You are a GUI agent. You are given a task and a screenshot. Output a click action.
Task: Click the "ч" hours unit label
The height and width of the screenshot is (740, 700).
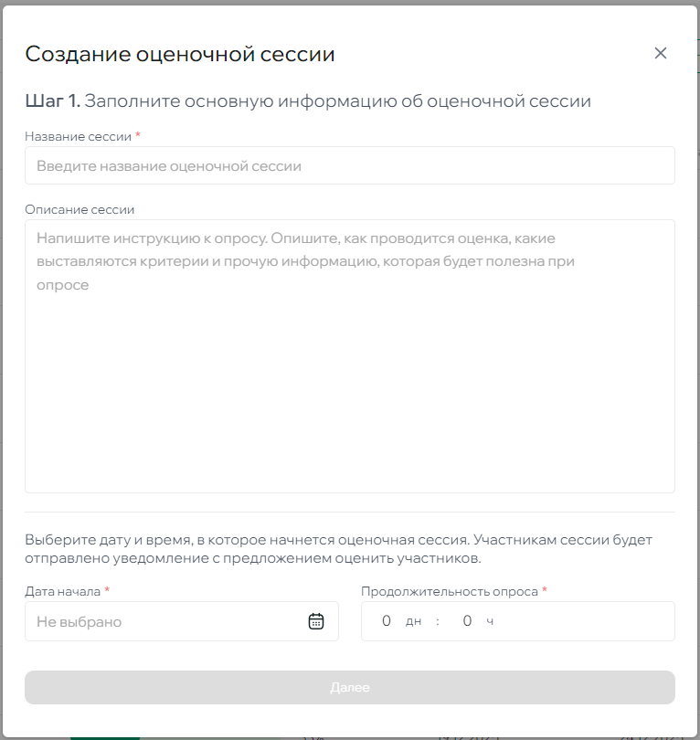coord(490,622)
